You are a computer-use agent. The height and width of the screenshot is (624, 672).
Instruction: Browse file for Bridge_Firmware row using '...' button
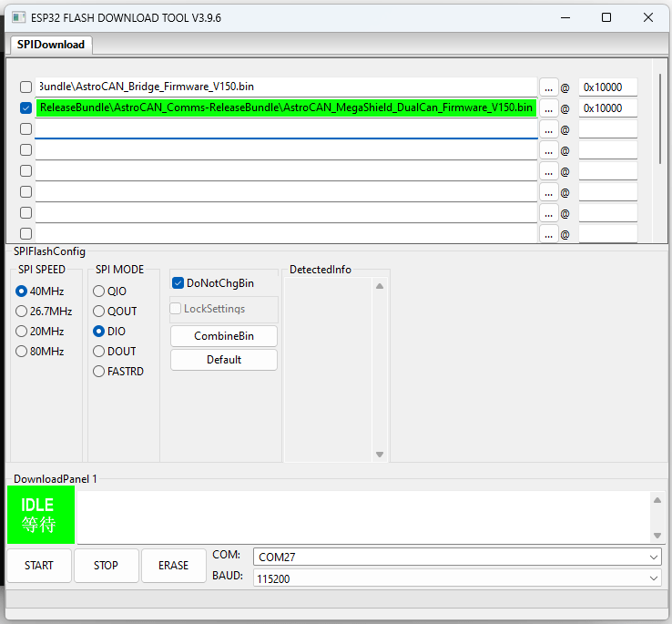[548, 87]
